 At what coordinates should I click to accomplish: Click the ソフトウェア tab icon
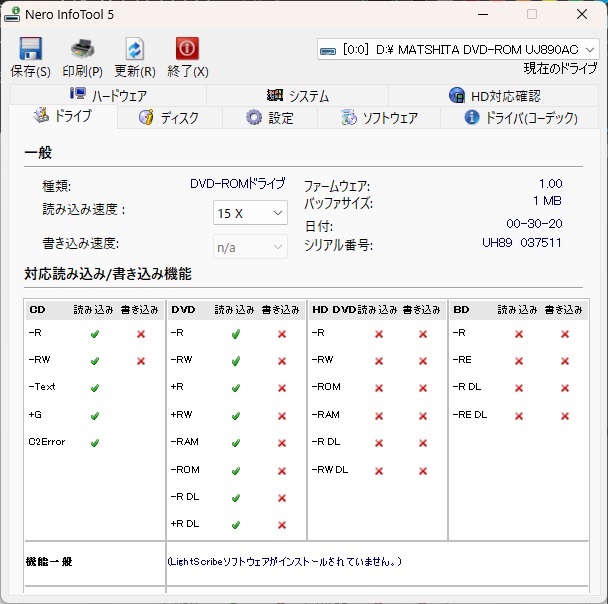coord(349,117)
